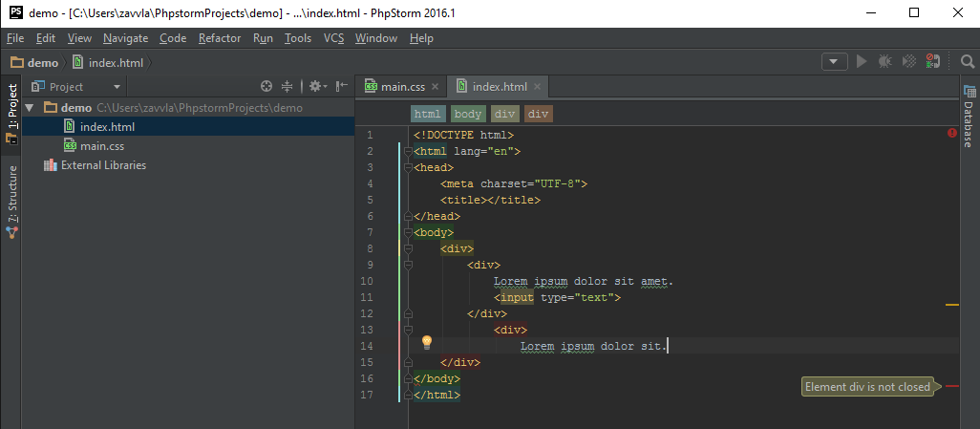Viewport: 980px width, 429px height.
Task: Switch to the main.css editor tab
Action: [402, 87]
